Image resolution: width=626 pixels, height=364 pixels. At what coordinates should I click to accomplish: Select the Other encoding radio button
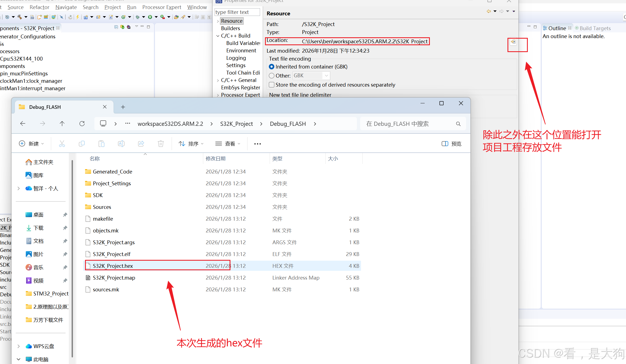pos(272,76)
